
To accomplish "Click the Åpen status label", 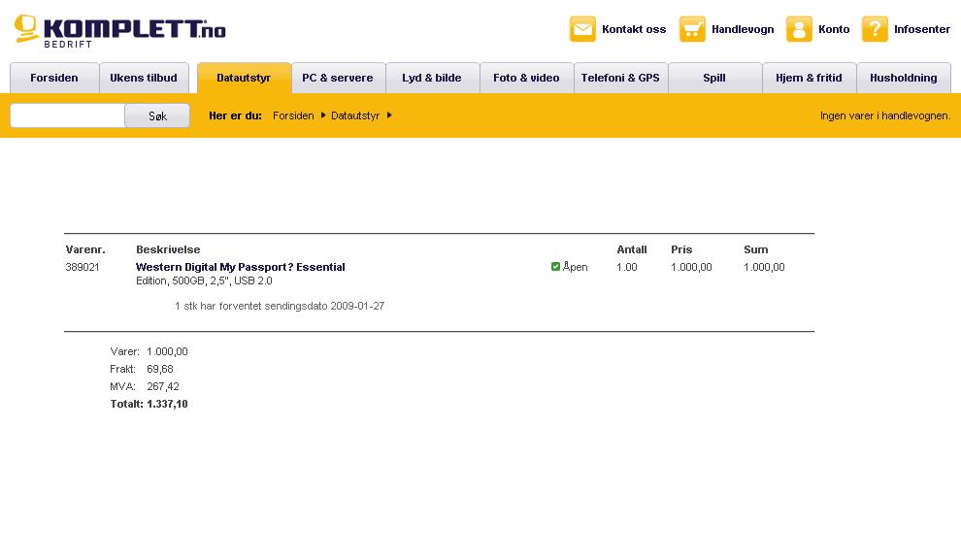I will click(x=575, y=267).
